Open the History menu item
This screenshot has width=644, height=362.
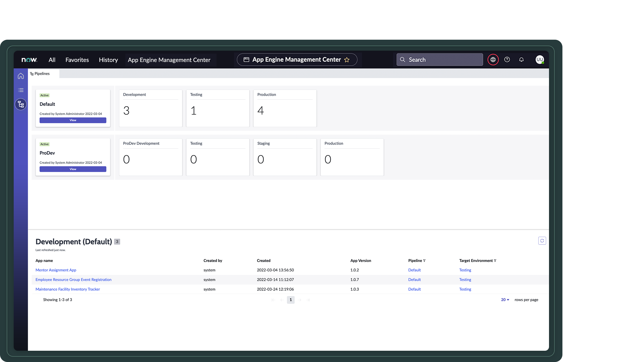(108, 60)
